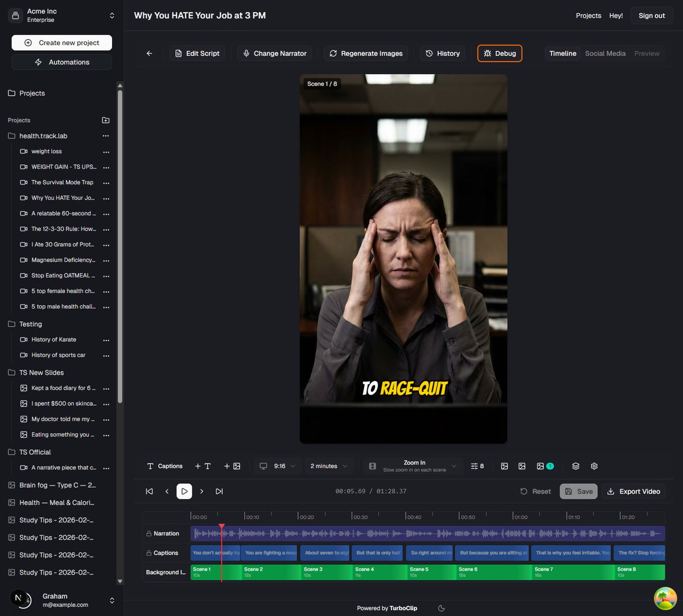Open the Debug panel
683x616 pixels.
[x=500, y=54]
